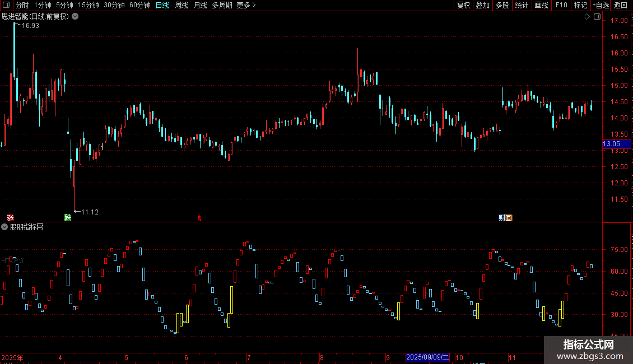The image size is (633, 364).
Task: Select the 15分钟 period
Action: pos(89,5)
